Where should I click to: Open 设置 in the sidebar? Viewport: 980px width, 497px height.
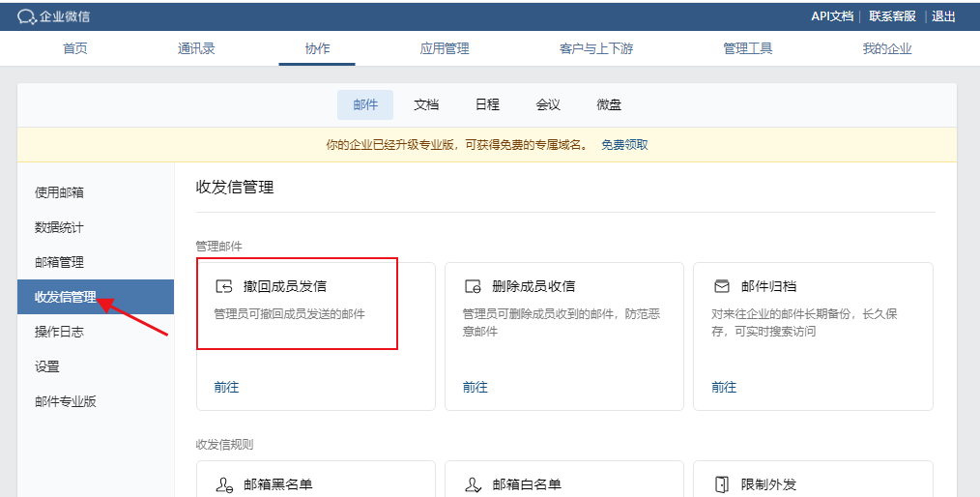coord(47,367)
